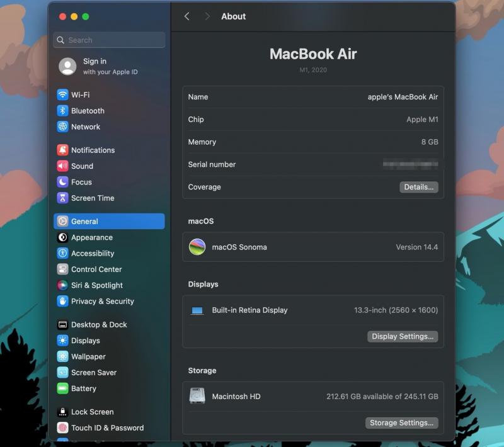Open Focus moon icon
Screen dimensions: 504x447
click(62, 182)
